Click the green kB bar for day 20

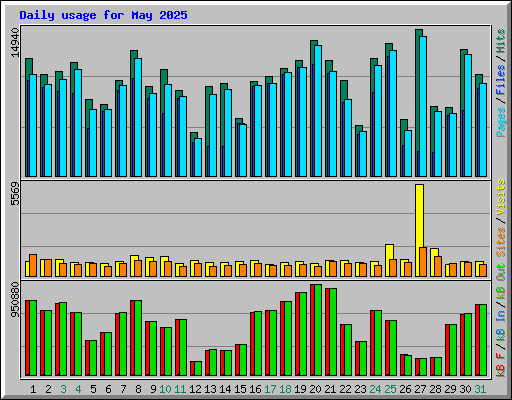(x=318, y=330)
